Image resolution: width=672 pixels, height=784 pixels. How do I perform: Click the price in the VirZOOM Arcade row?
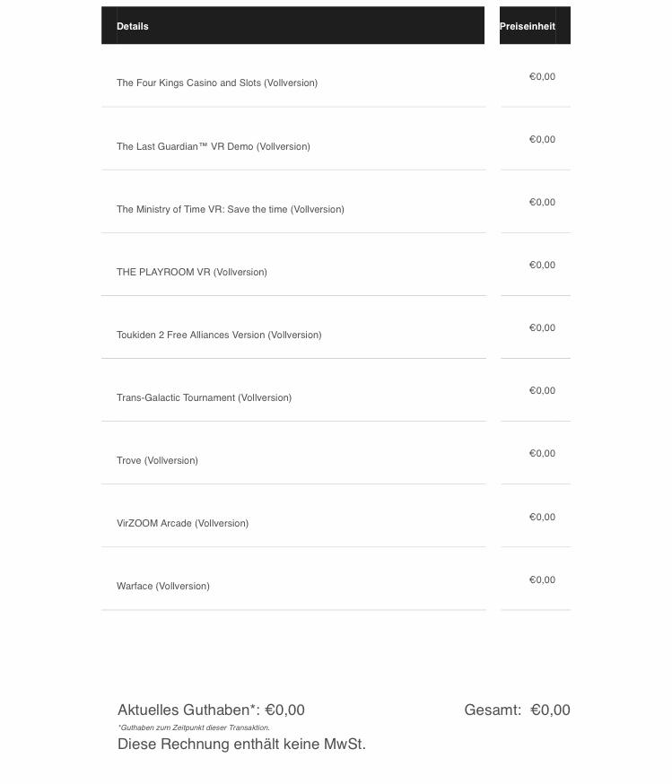pos(542,517)
